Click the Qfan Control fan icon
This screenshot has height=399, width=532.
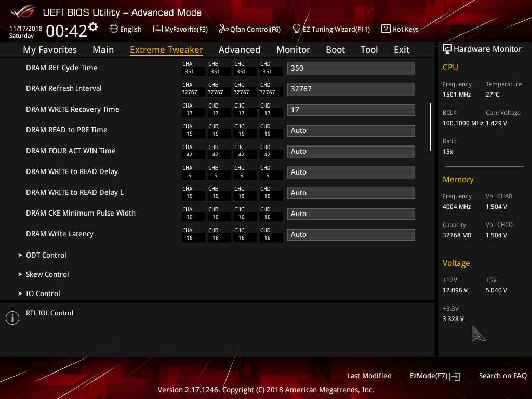[223, 29]
